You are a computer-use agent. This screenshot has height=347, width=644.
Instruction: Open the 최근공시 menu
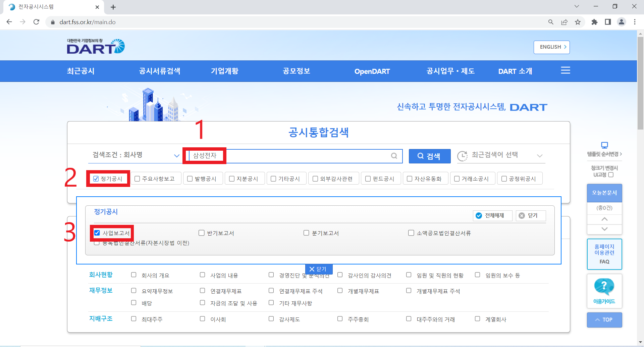pyautogui.click(x=81, y=71)
